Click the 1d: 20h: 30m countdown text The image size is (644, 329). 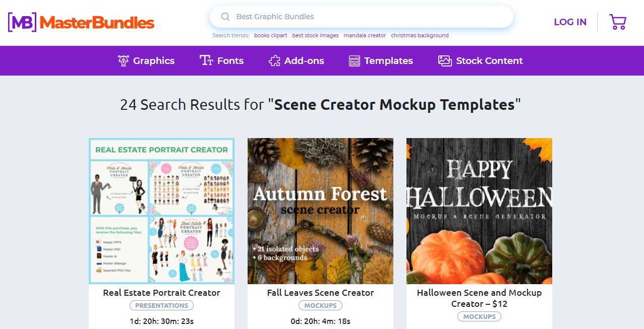click(161, 321)
